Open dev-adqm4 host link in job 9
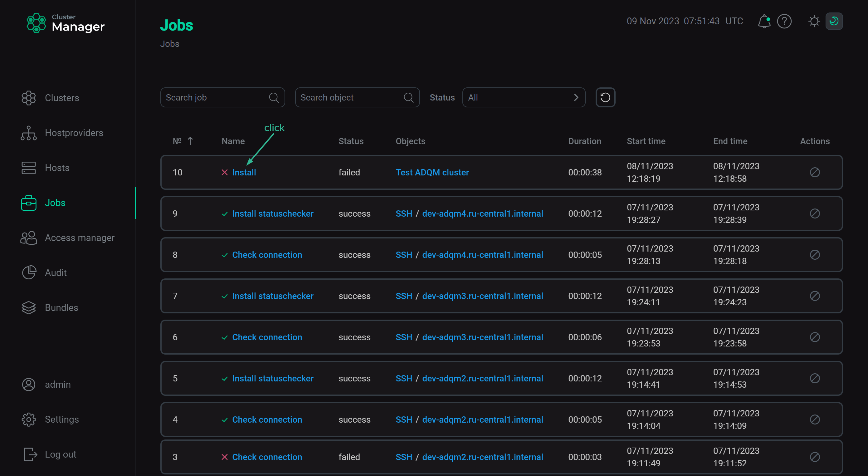 pos(483,213)
